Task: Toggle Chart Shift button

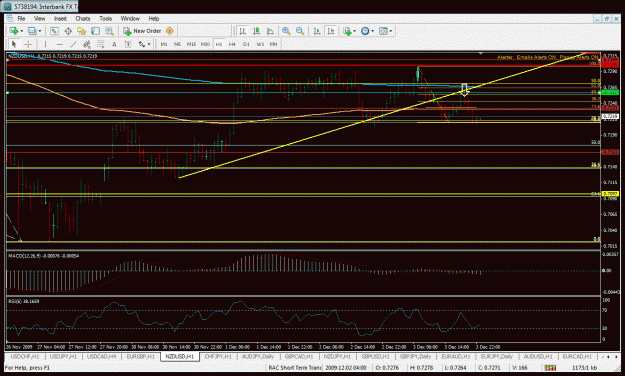Action: click(330, 31)
